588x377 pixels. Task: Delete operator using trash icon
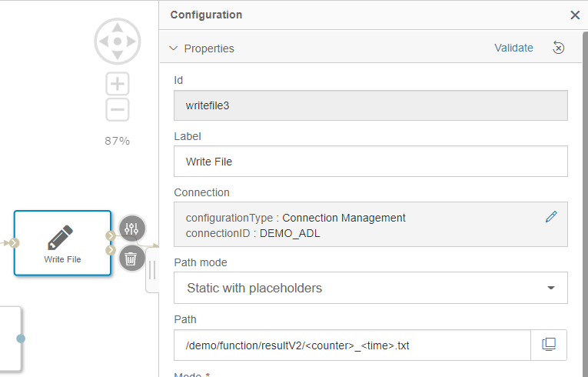pyautogui.click(x=132, y=258)
